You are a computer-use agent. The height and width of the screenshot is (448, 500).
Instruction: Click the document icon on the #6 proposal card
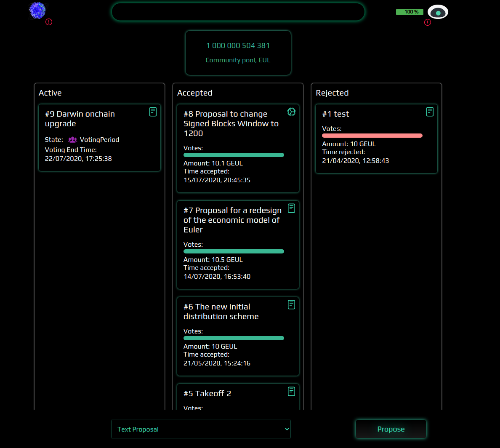coord(291,305)
